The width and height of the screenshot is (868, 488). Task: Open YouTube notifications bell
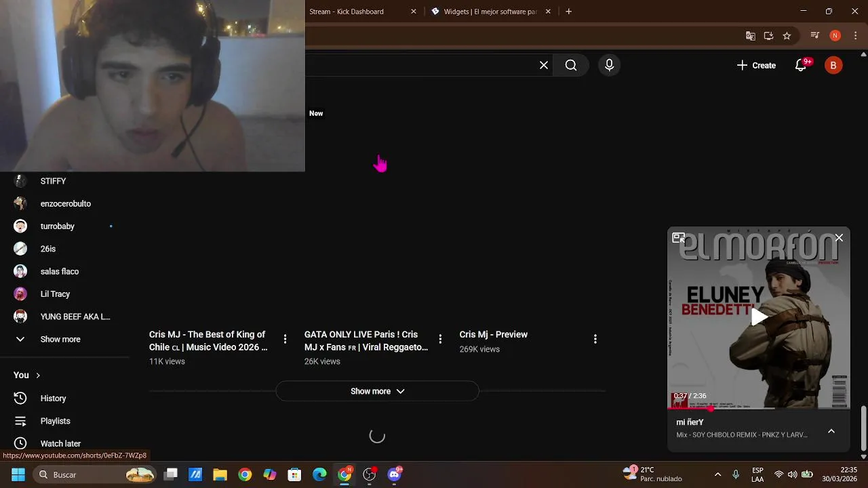pyautogui.click(x=801, y=65)
